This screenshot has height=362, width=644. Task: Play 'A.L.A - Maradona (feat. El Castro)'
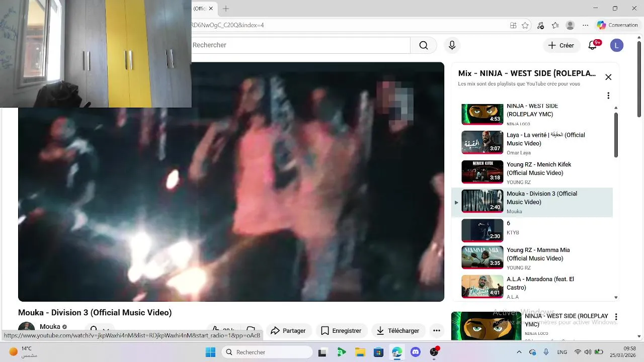532,287
